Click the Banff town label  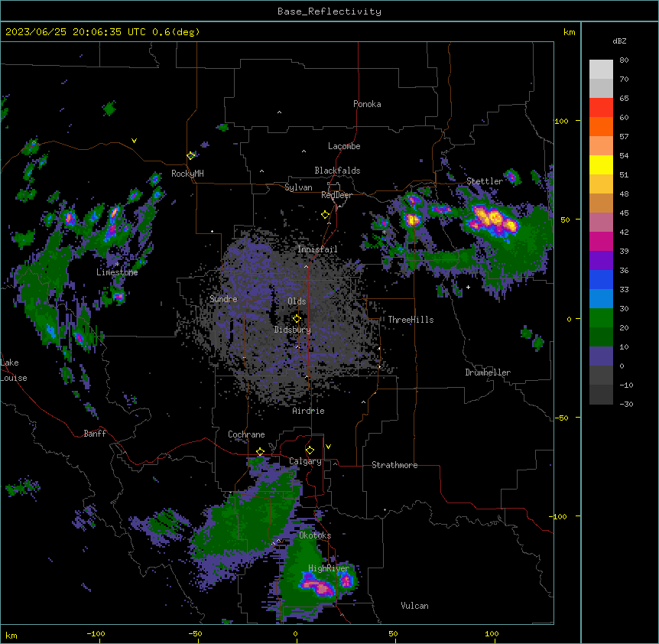click(95, 434)
